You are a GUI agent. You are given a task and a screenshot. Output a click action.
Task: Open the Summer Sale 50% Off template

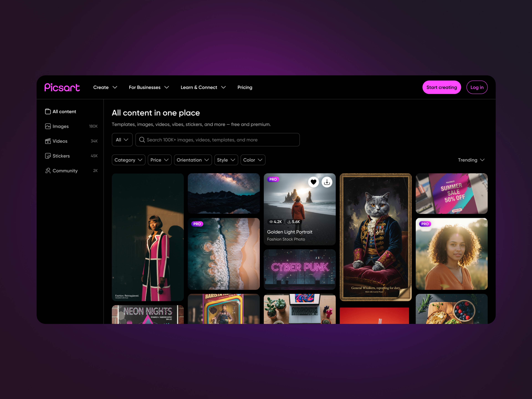451,194
